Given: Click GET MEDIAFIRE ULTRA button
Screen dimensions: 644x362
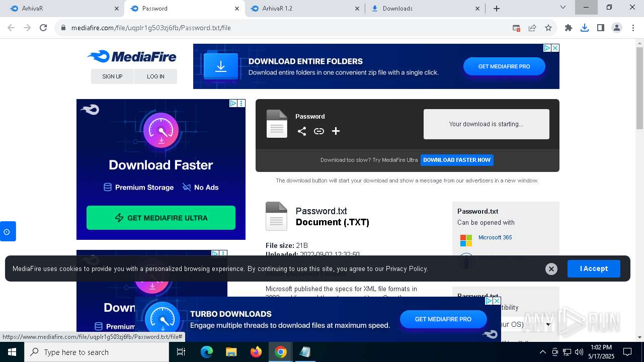Looking at the screenshot, I should (161, 218).
